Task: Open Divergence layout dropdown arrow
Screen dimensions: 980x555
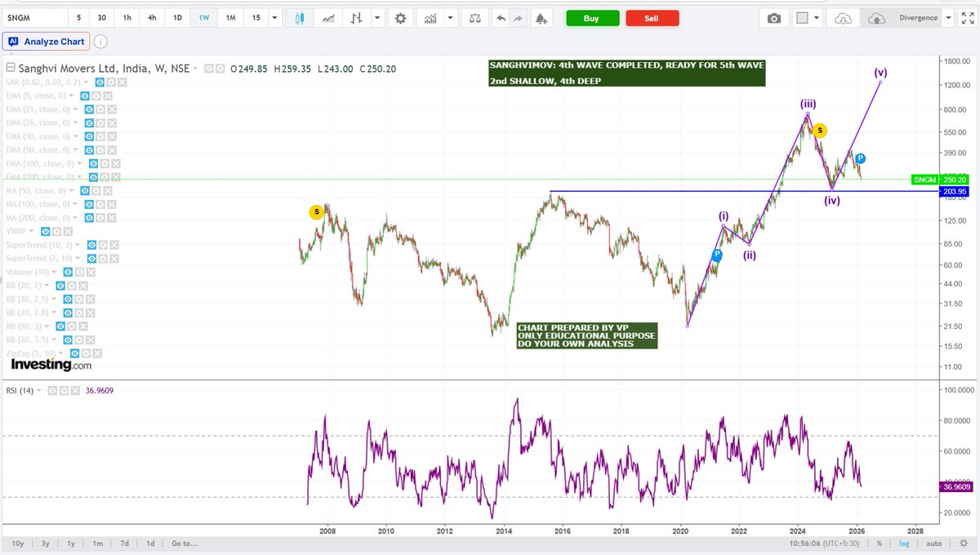Action: click(947, 18)
